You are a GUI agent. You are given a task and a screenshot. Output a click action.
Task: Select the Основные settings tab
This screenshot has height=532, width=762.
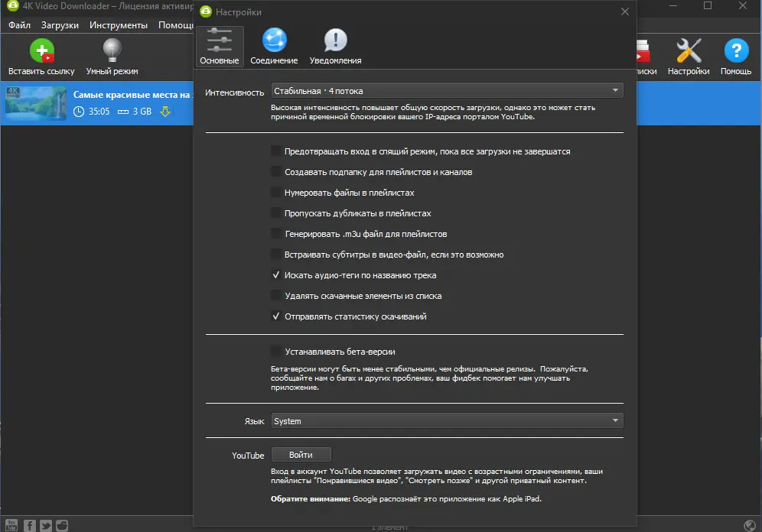coord(220,47)
